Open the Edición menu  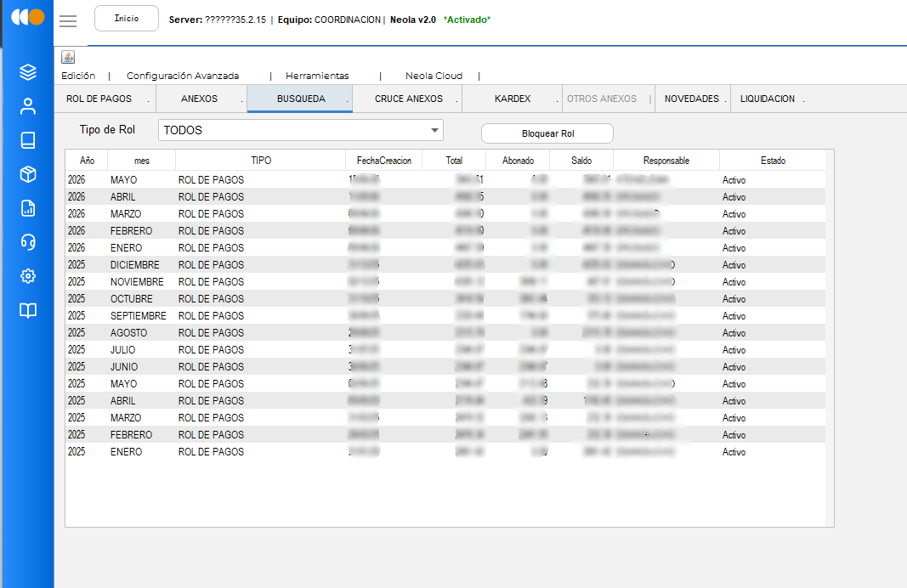[78, 76]
